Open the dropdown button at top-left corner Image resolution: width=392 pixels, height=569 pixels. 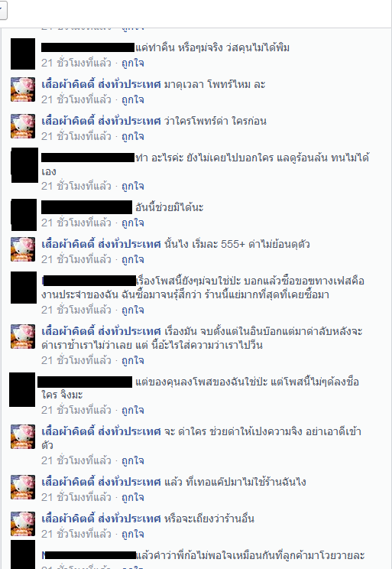[x=2, y=11]
